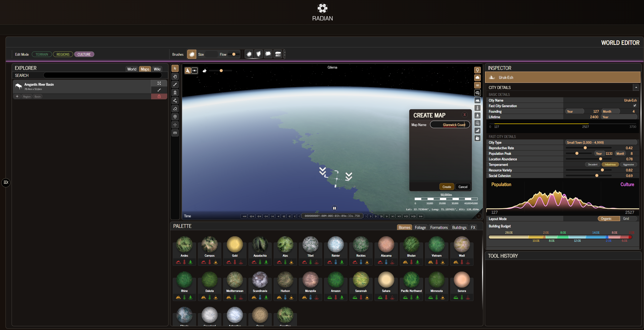Switch Edit Mode to Regions

(x=63, y=54)
